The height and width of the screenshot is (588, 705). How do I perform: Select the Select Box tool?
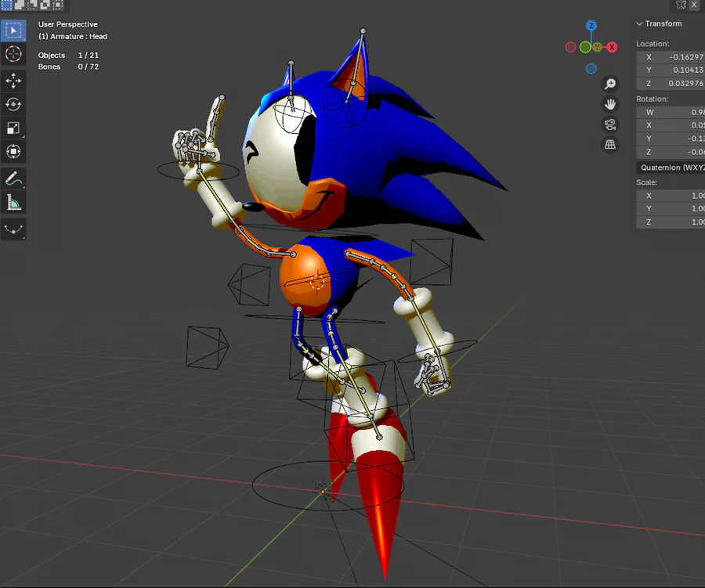point(13,31)
